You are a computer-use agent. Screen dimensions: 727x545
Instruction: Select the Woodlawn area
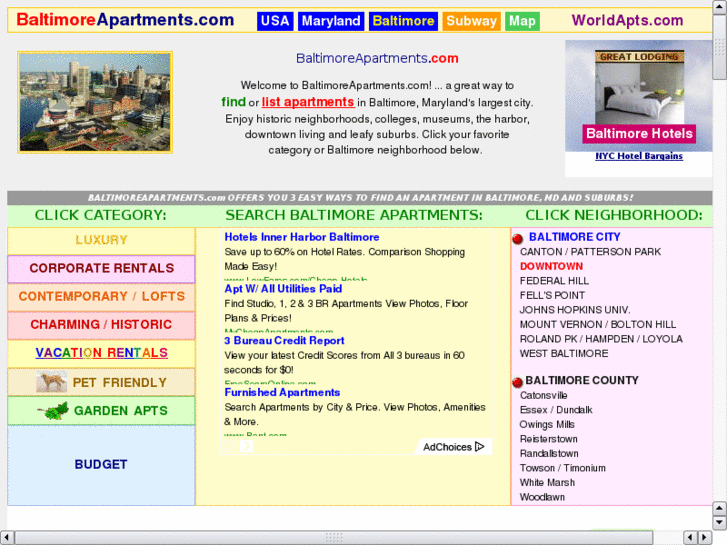(x=542, y=497)
